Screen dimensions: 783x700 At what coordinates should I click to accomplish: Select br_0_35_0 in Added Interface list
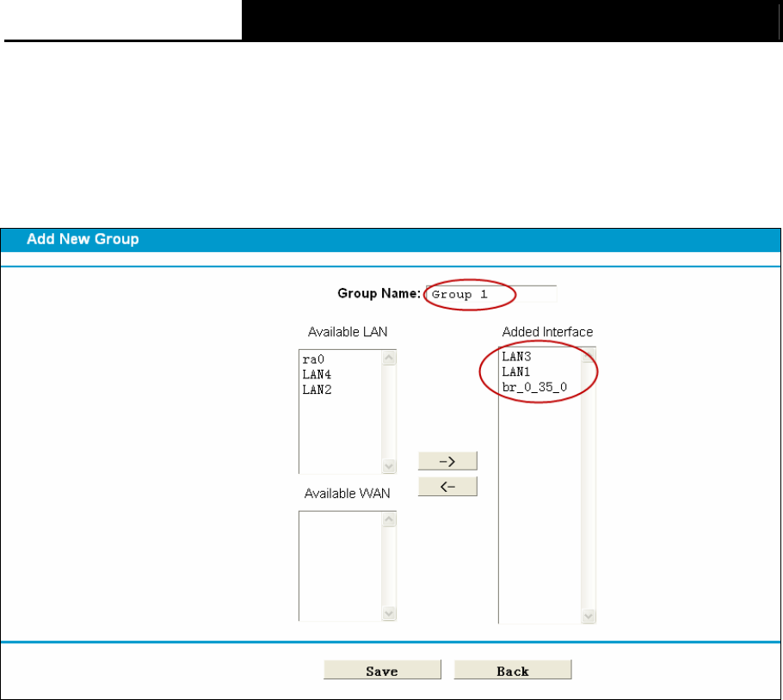pyautogui.click(x=534, y=387)
